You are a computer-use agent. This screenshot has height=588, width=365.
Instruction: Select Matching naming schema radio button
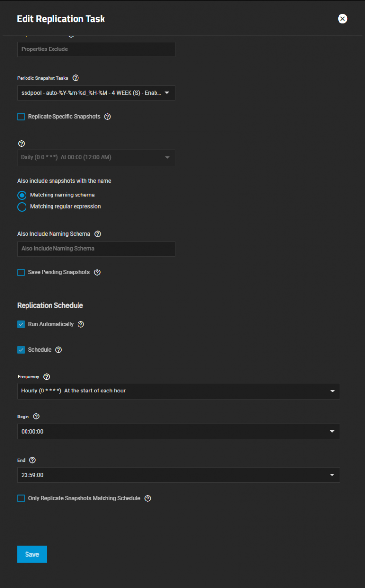22,195
